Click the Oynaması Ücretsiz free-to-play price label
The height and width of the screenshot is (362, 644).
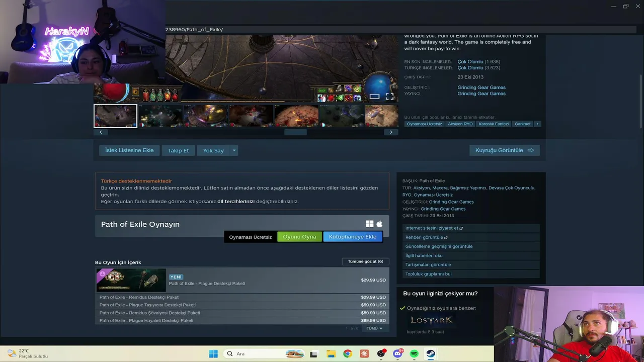coord(251,237)
